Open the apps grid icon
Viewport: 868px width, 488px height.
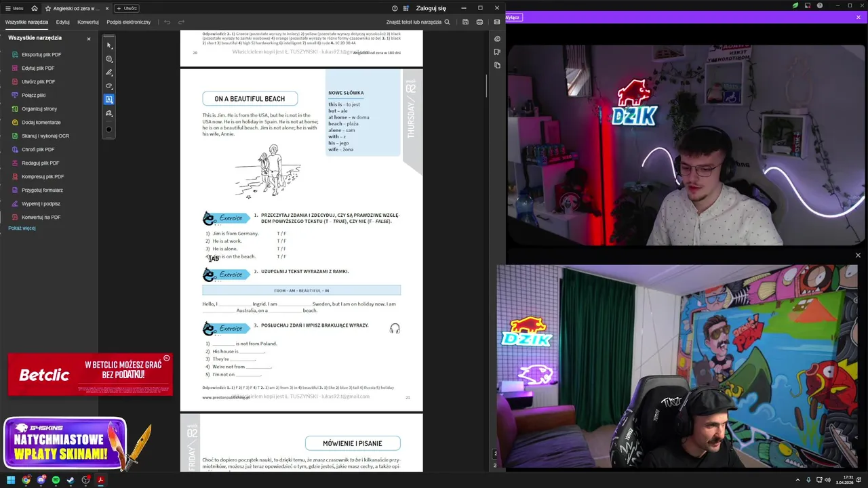tap(406, 8)
